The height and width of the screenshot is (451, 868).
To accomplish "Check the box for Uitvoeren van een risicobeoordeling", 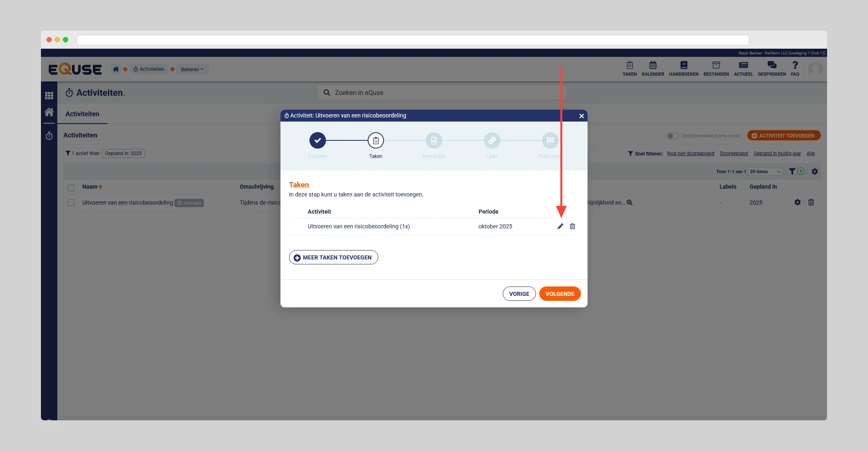I will pyautogui.click(x=71, y=203).
